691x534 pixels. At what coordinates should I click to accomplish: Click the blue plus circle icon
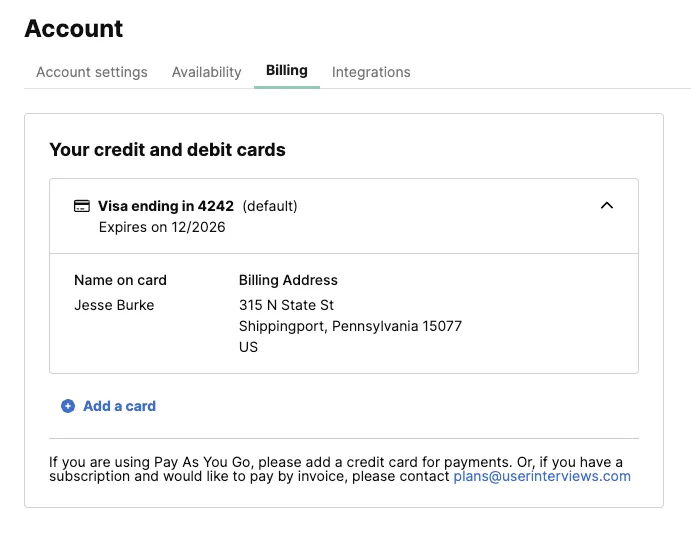(x=68, y=406)
